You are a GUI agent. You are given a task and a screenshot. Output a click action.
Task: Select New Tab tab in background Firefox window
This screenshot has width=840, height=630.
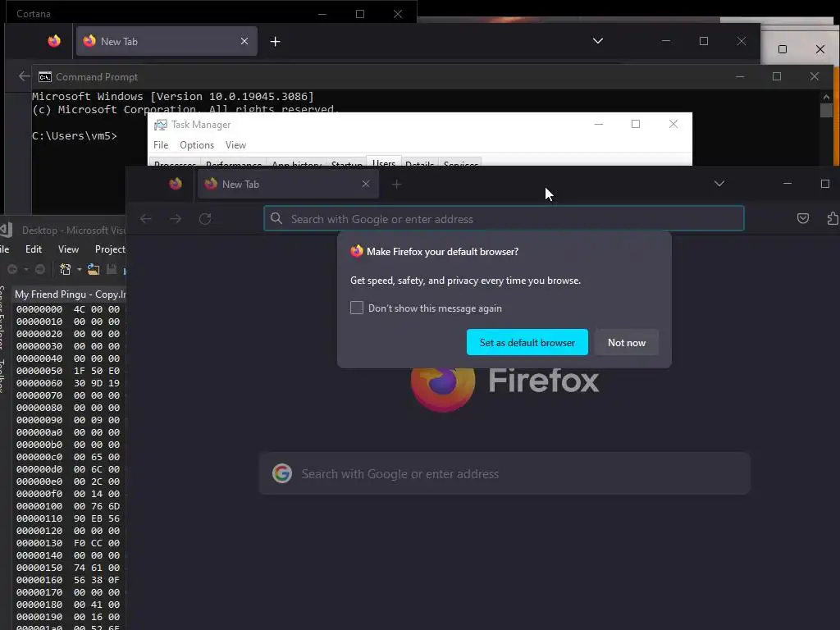point(167,41)
